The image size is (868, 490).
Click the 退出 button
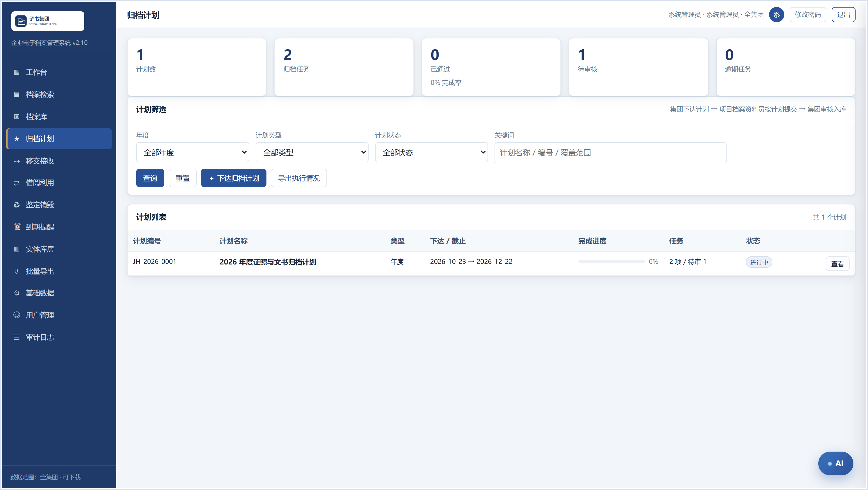pos(843,15)
